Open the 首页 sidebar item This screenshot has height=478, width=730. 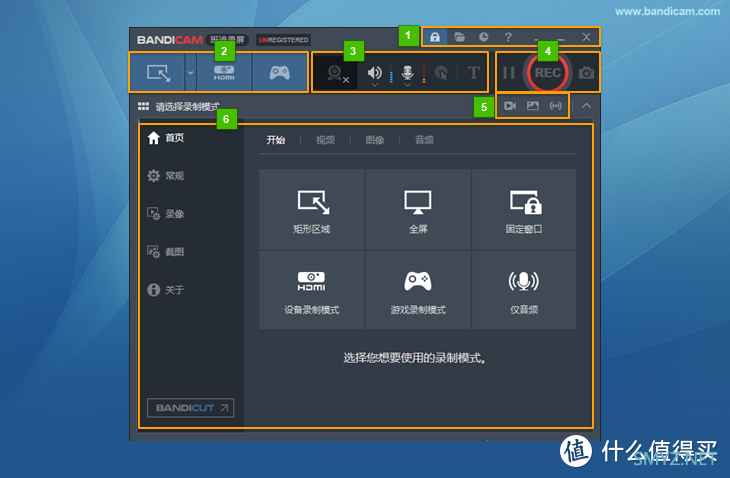tap(165, 138)
